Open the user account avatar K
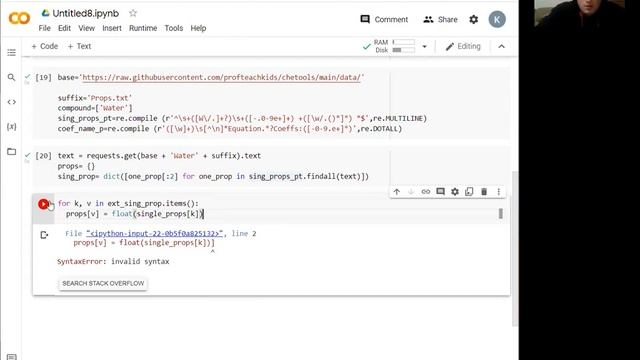The image size is (640, 360). pos(497,19)
